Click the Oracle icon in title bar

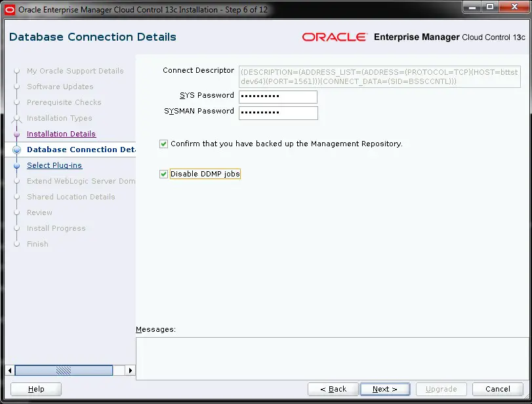coord(10,10)
